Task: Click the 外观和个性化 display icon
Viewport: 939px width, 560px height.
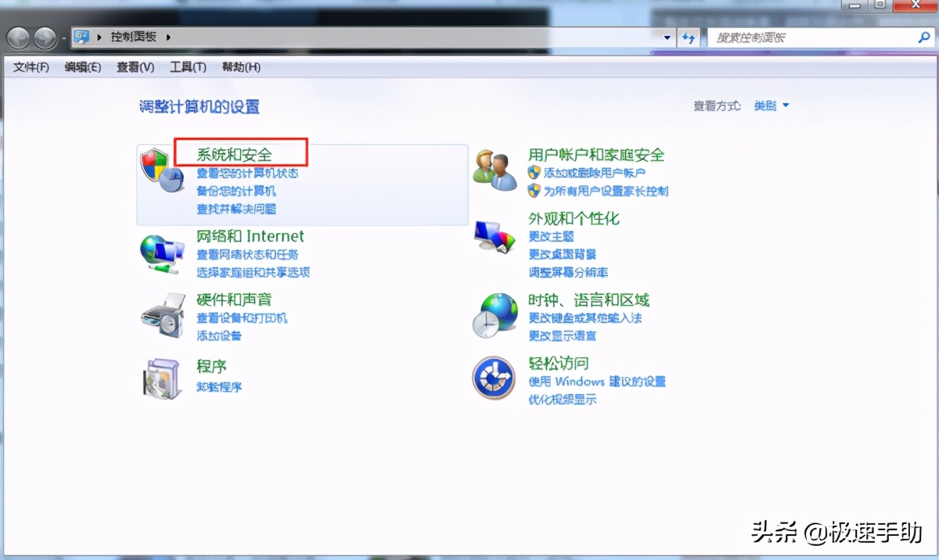Action: coord(495,235)
